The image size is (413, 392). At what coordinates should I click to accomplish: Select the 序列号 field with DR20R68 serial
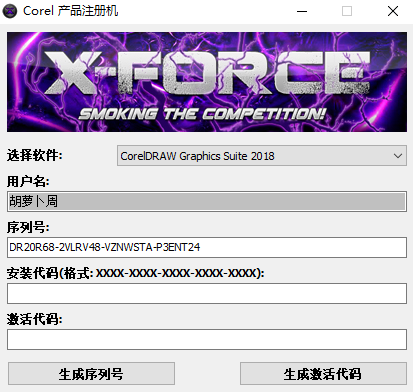207,247
